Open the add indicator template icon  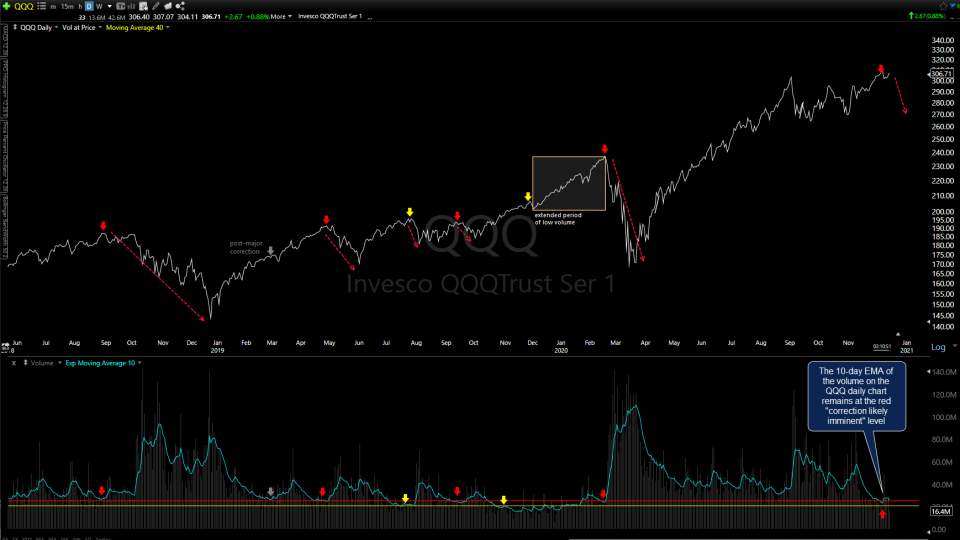pos(143,6)
